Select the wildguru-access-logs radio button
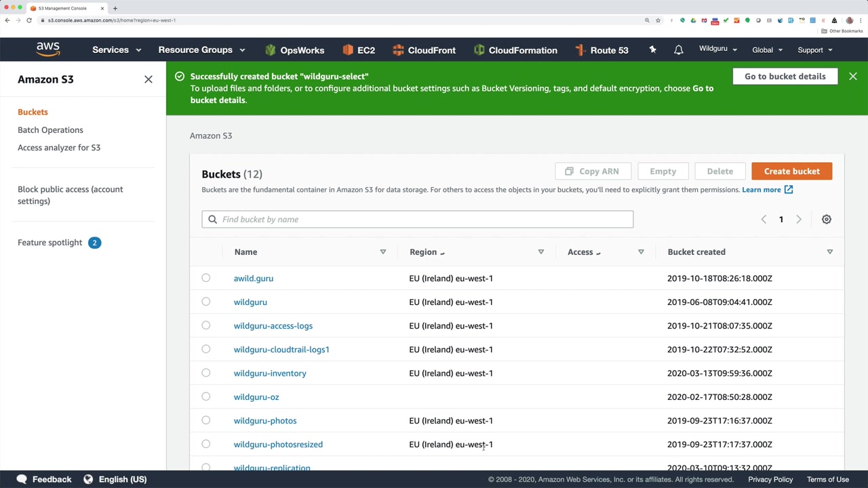 pos(206,325)
